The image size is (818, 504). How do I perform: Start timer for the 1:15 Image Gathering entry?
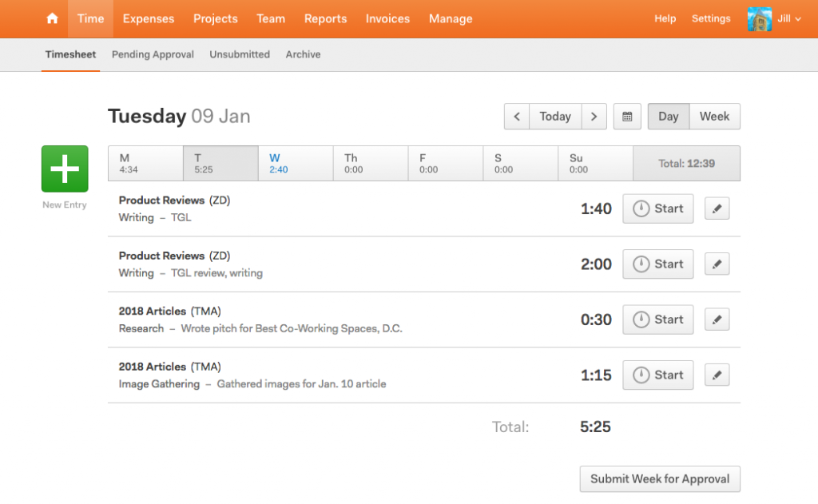(658, 375)
